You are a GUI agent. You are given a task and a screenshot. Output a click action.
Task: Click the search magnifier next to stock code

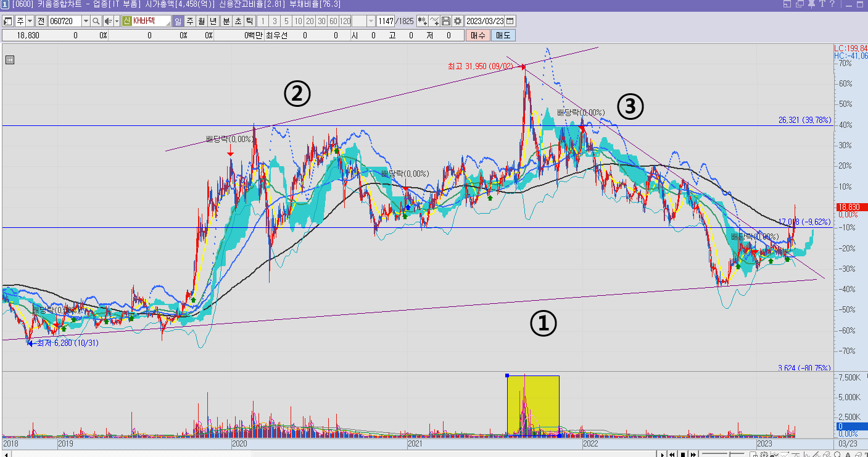pos(96,21)
